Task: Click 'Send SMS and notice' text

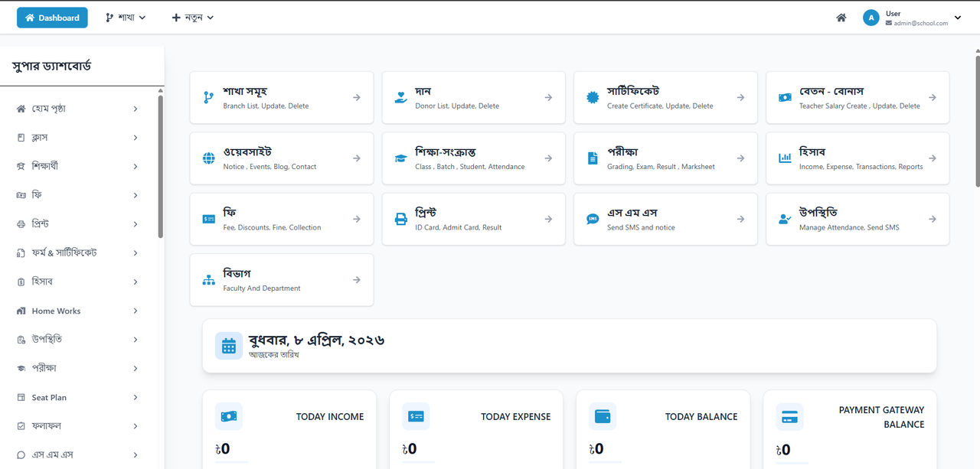Action: click(641, 227)
